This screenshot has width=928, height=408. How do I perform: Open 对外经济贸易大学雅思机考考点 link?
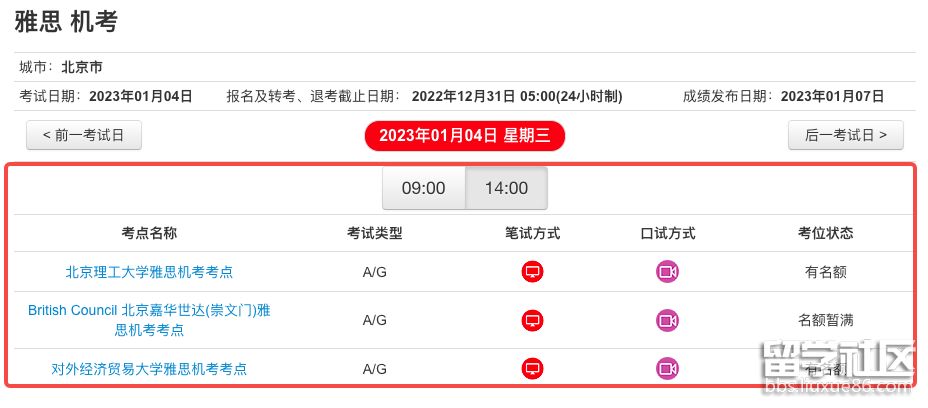(149, 369)
